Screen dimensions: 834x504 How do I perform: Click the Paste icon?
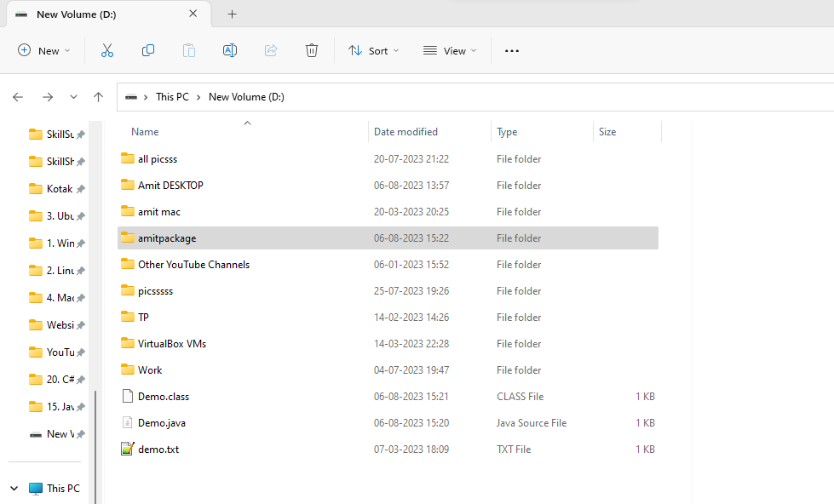pos(188,50)
